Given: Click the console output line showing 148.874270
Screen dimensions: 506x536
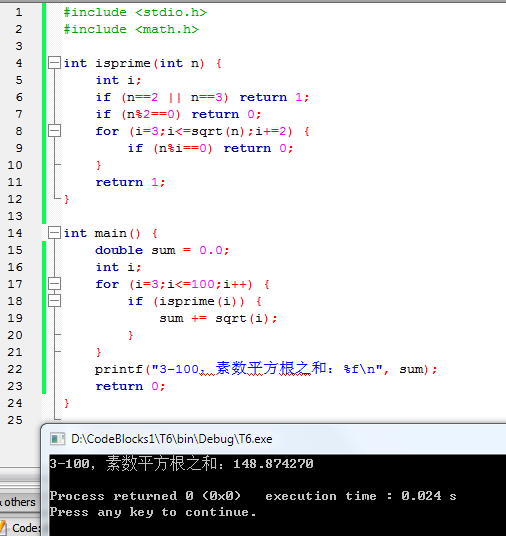Looking at the screenshot, I should click(x=182, y=464).
